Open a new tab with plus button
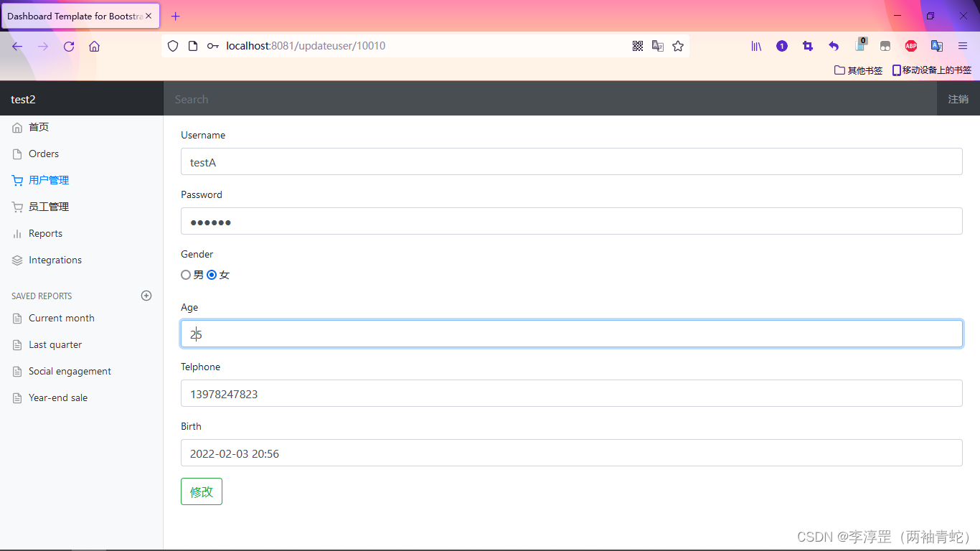Screen dimensions: 980x551 point(176,16)
